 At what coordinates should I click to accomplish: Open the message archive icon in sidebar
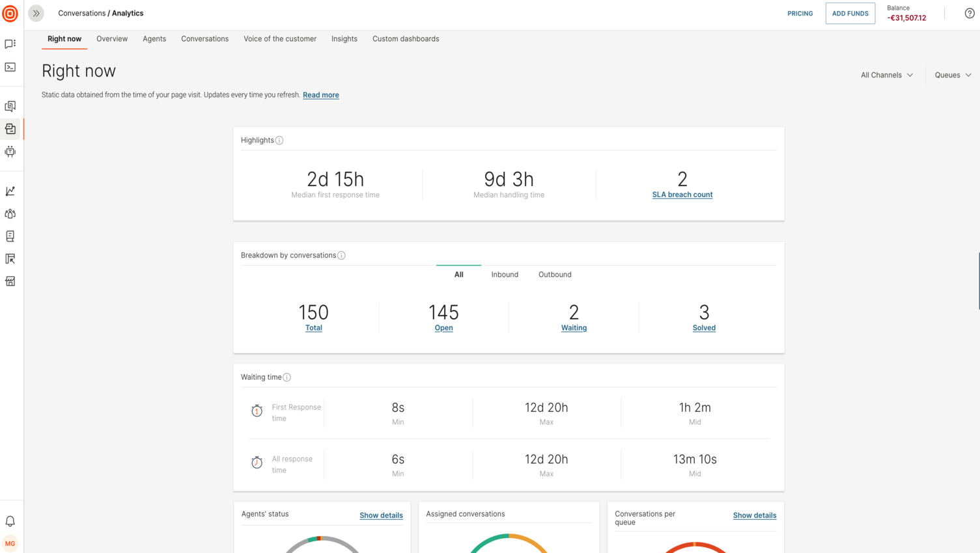[10, 105]
